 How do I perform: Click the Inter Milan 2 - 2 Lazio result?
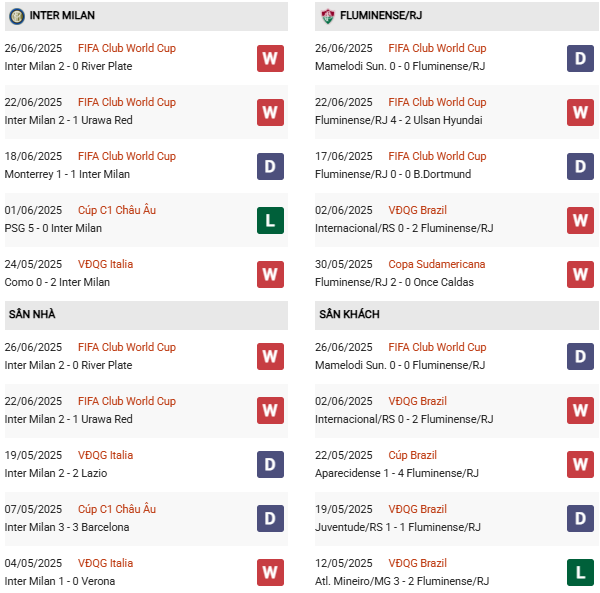coord(55,473)
